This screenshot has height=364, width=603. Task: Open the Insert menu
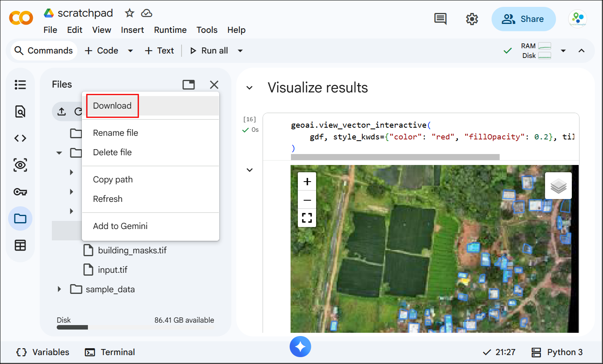133,30
